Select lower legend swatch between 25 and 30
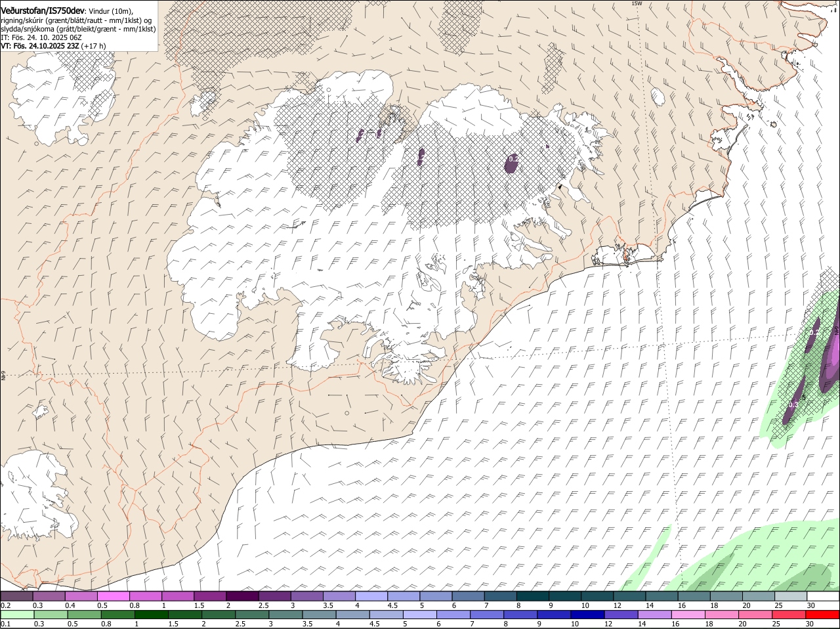This screenshot has height=629, width=840. coord(791,615)
